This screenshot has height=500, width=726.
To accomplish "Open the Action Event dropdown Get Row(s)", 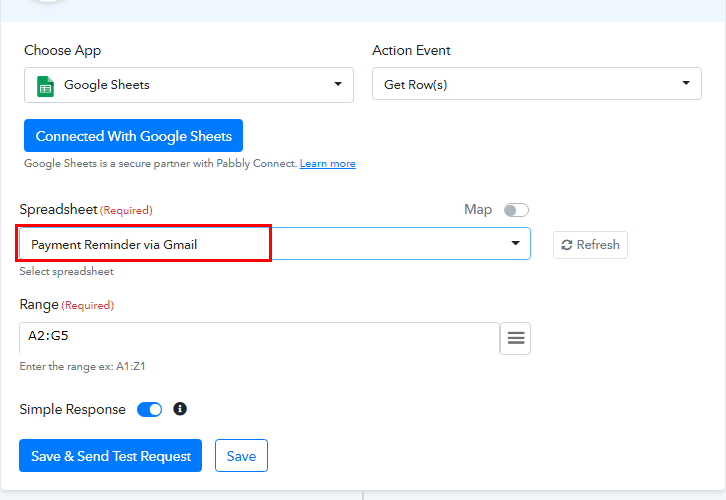I will 537,84.
